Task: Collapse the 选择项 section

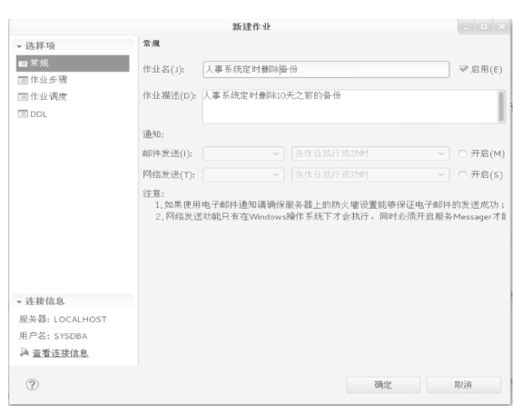Action: click(x=19, y=46)
